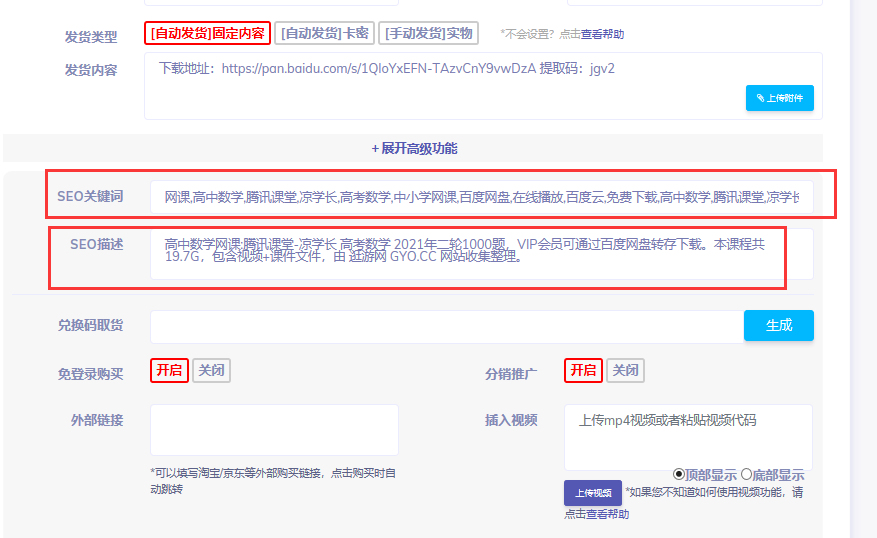Turn on 分销推广 with 开启
The width and height of the screenshot is (877, 538).
coord(583,370)
